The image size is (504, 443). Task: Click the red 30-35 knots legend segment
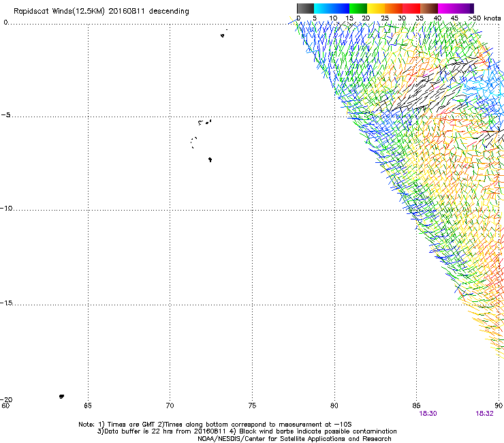click(411, 8)
